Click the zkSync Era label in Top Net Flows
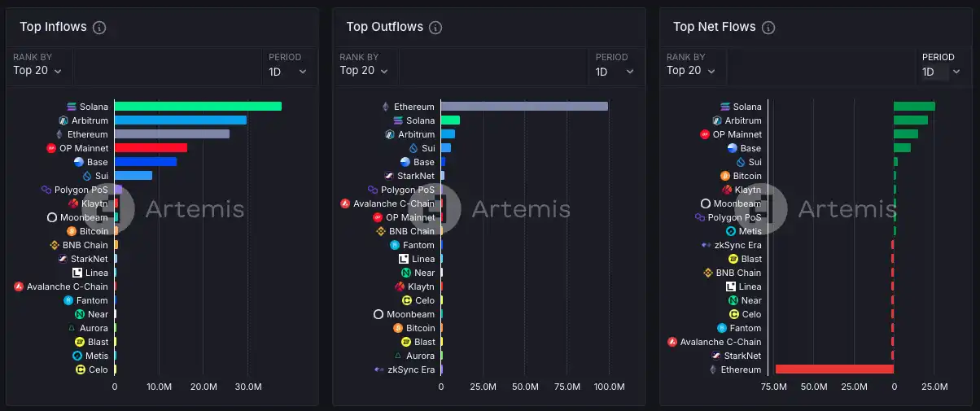Image resolution: width=980 pixels, height=411 pixels. (737, 245)
